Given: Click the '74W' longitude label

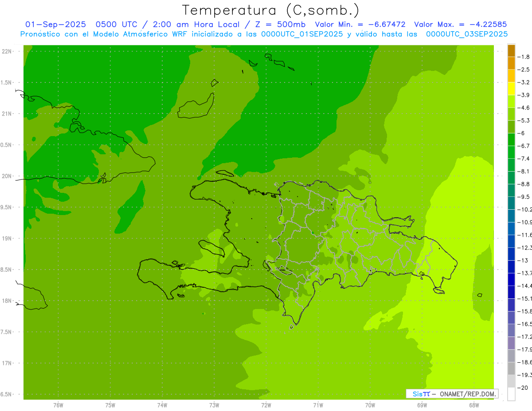Looking at the screenshot, I should (x=162, y=405).
